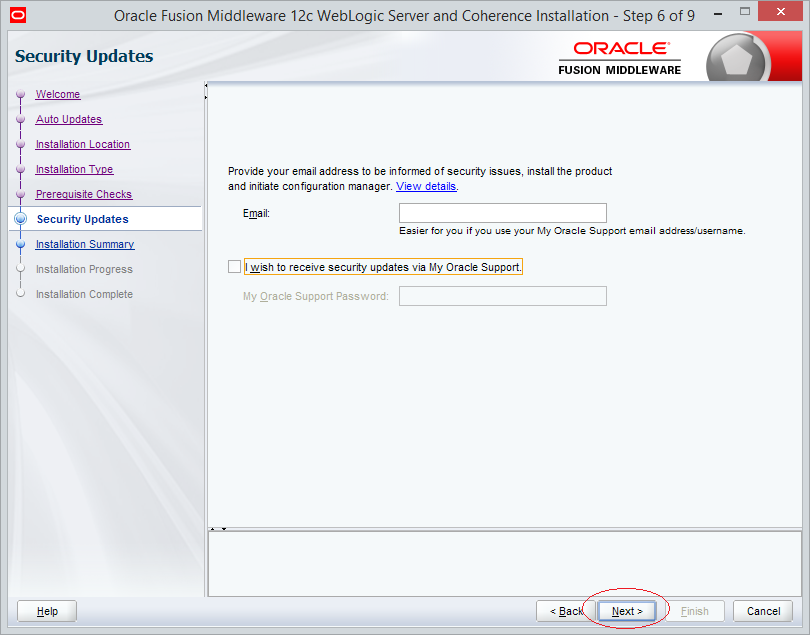The width and height of the screenshot is (810, 635).
Task: Close the installer window
Action: pyautogui.click(x=781, y=11)
